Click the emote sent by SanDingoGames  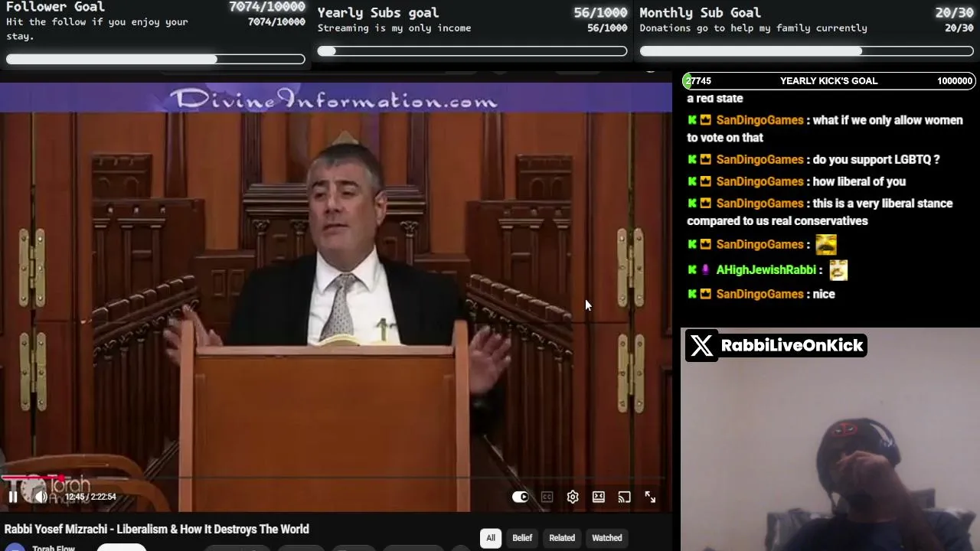coord(826,244)
